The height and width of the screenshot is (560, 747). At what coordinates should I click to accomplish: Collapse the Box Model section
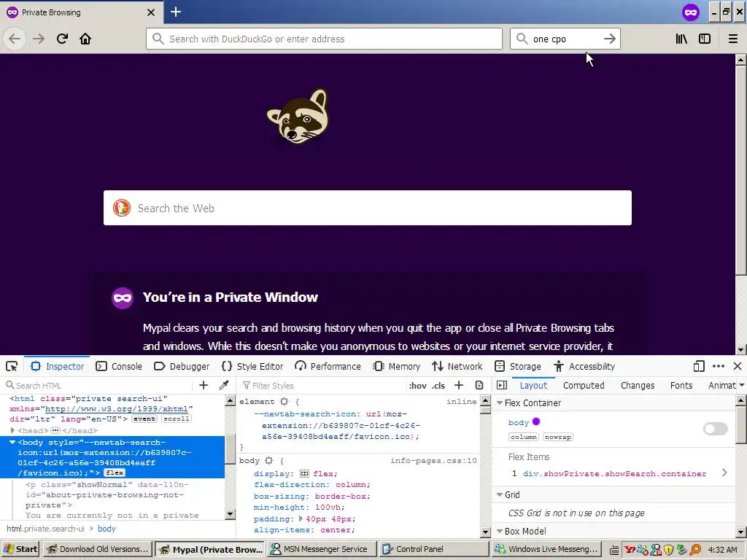coord(500,531)
